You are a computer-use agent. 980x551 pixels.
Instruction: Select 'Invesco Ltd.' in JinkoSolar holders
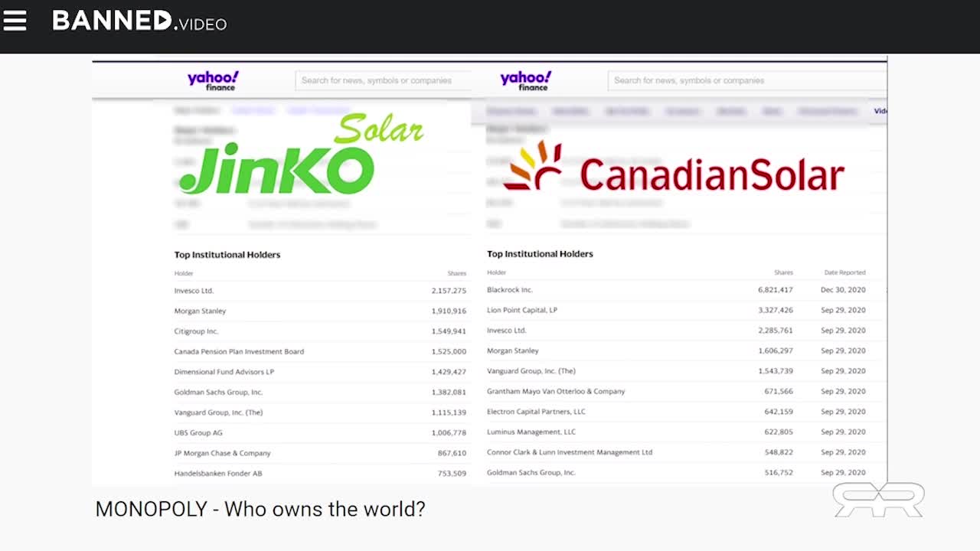click(x=194, y=291)
